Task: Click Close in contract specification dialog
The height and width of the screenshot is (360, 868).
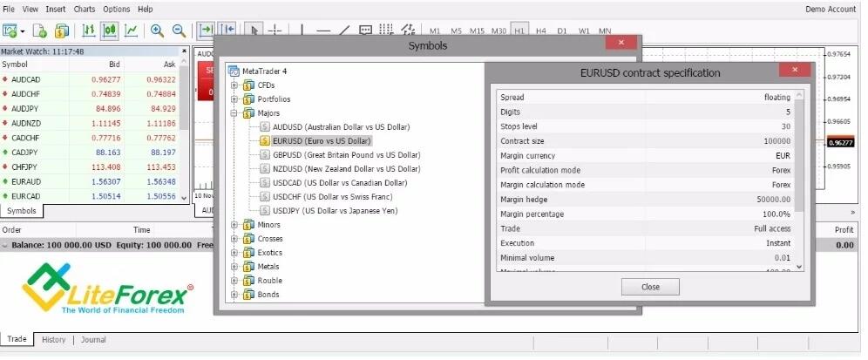Action: point(650,287)
